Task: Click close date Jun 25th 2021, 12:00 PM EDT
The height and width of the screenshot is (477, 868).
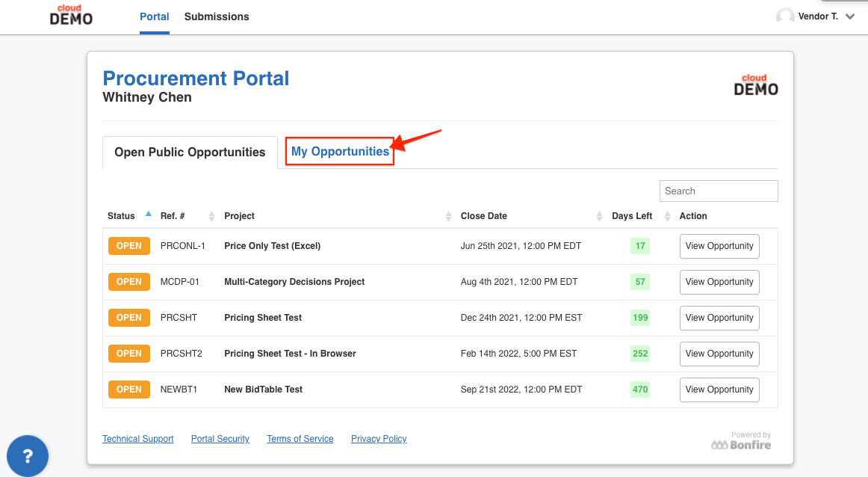Action: 521,246
